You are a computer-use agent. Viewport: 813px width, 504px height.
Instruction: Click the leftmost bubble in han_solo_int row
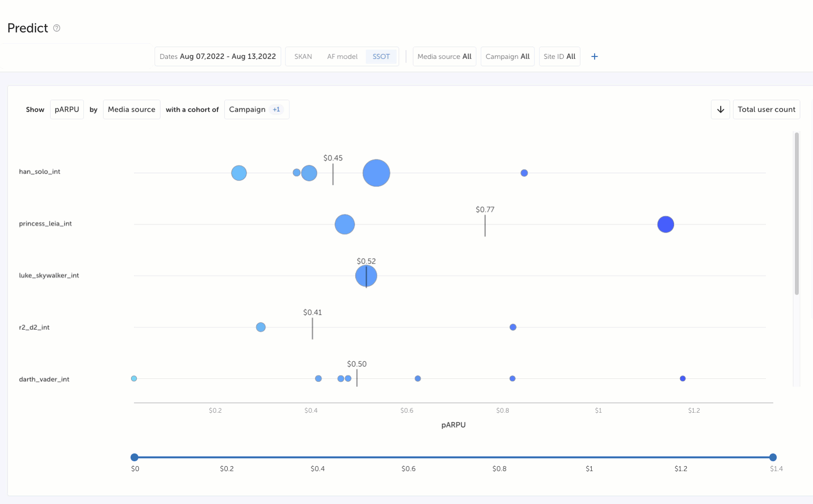click(x=239, y=173)
